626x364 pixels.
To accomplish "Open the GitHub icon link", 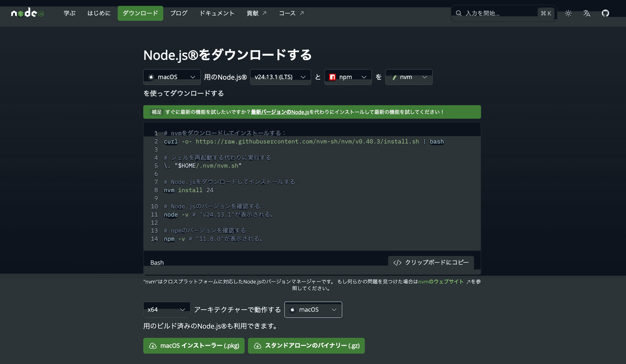I will [605, 13].
